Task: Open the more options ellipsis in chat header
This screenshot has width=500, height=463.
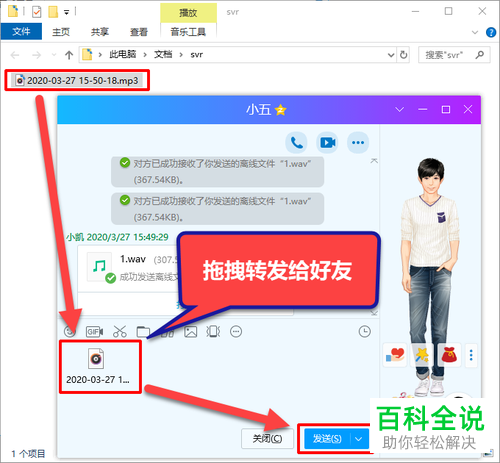Action: (358, 143)
